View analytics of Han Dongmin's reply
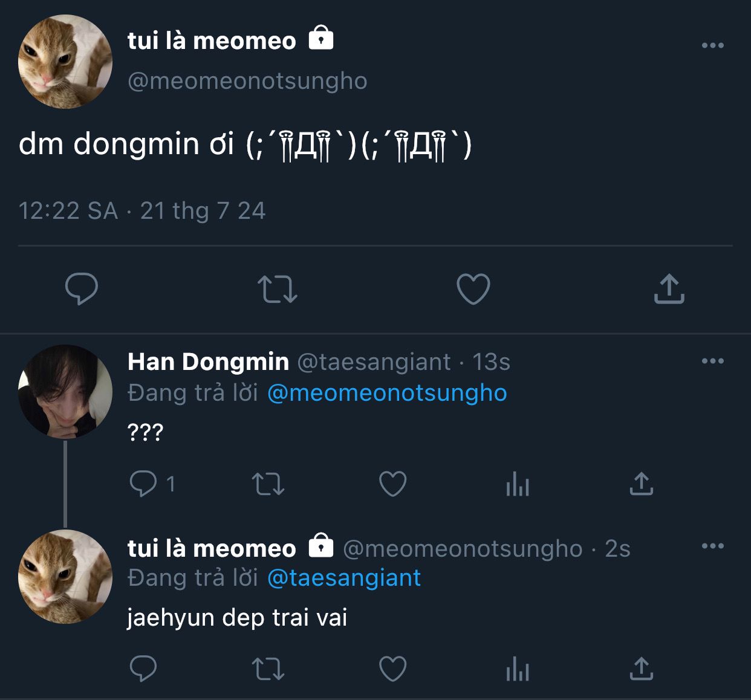 point(518,484)
